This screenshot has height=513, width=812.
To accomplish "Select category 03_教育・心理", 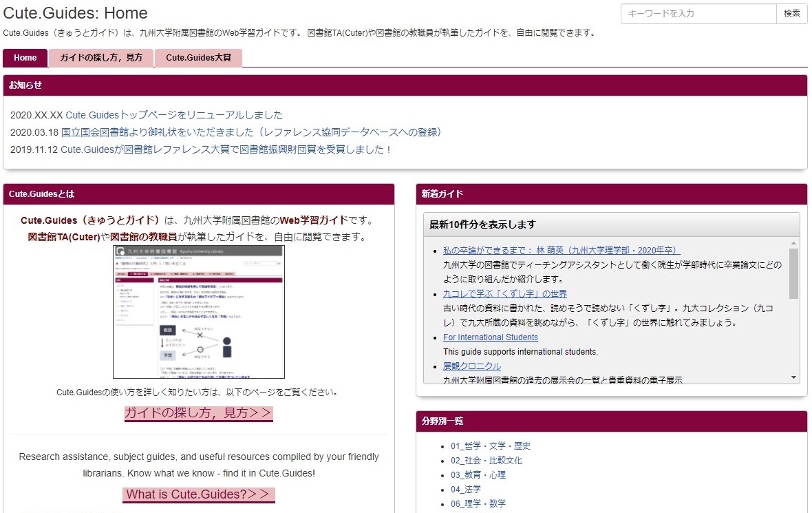I will coord(478,474).
